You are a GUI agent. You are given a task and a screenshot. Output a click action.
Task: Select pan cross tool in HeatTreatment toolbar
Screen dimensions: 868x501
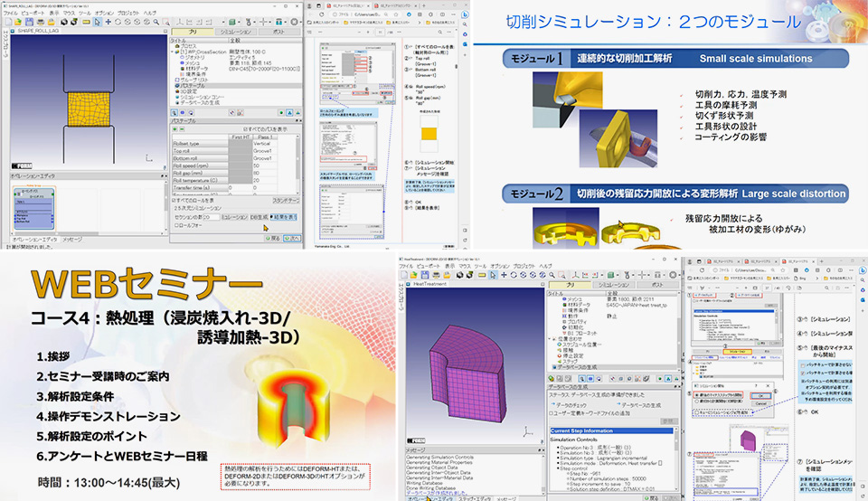point(504,275)
